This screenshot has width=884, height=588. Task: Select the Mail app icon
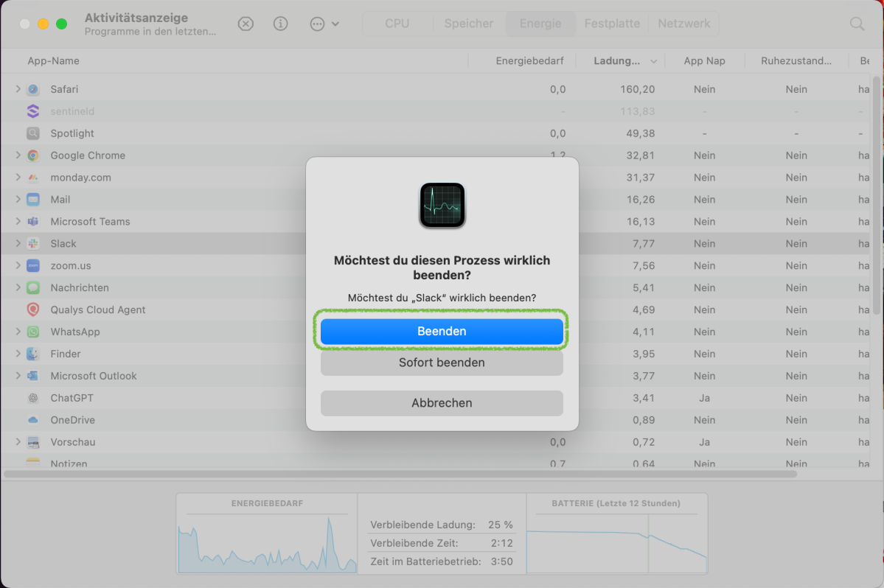33,200
